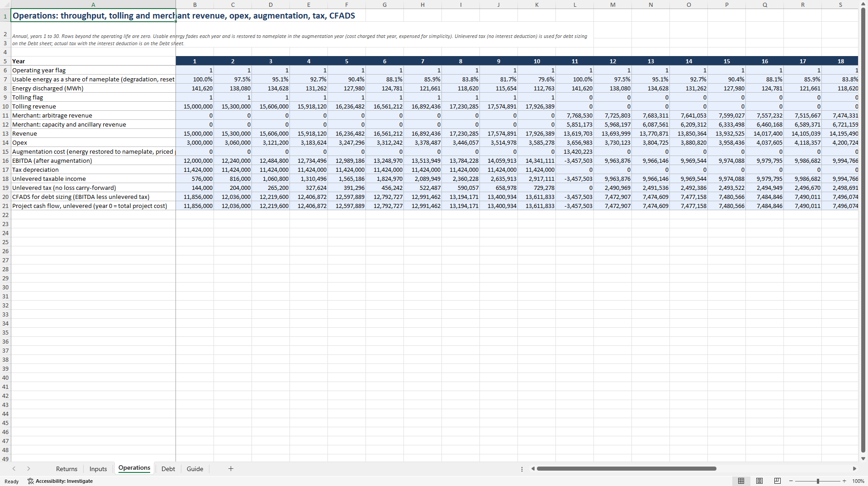Image resolution: width=868 pixels, height=486 pixels.
Task: Add a new sheet with plus icon
Action: 231,469
